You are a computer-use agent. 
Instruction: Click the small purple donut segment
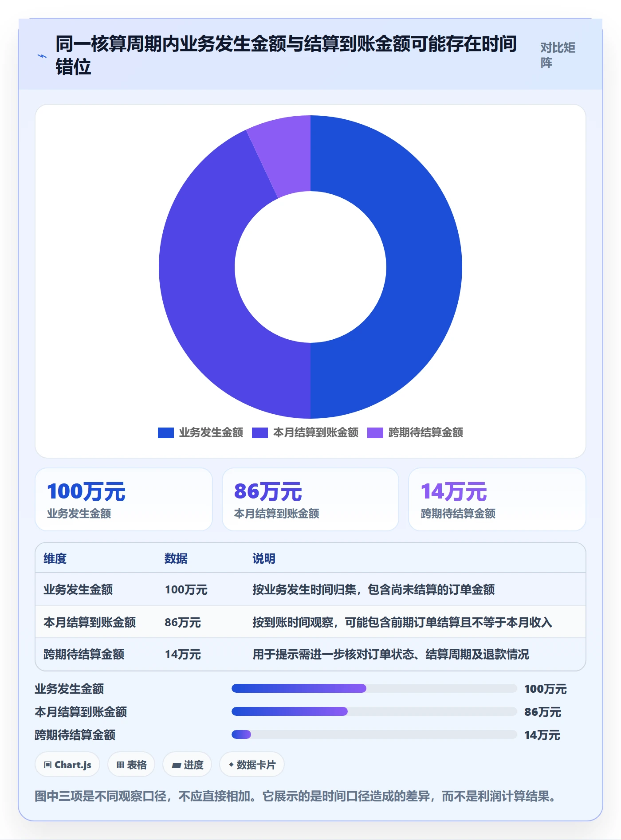[286, 155]
